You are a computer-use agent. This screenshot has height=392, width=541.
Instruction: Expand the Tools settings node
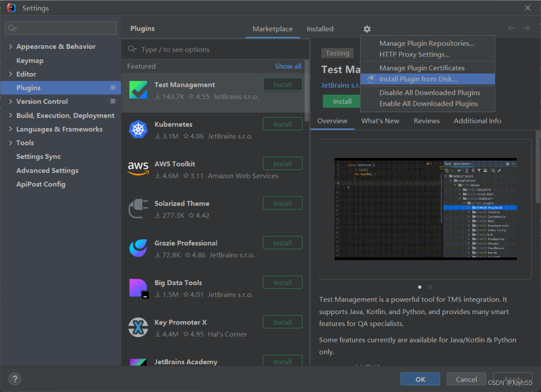coord(10,143)
